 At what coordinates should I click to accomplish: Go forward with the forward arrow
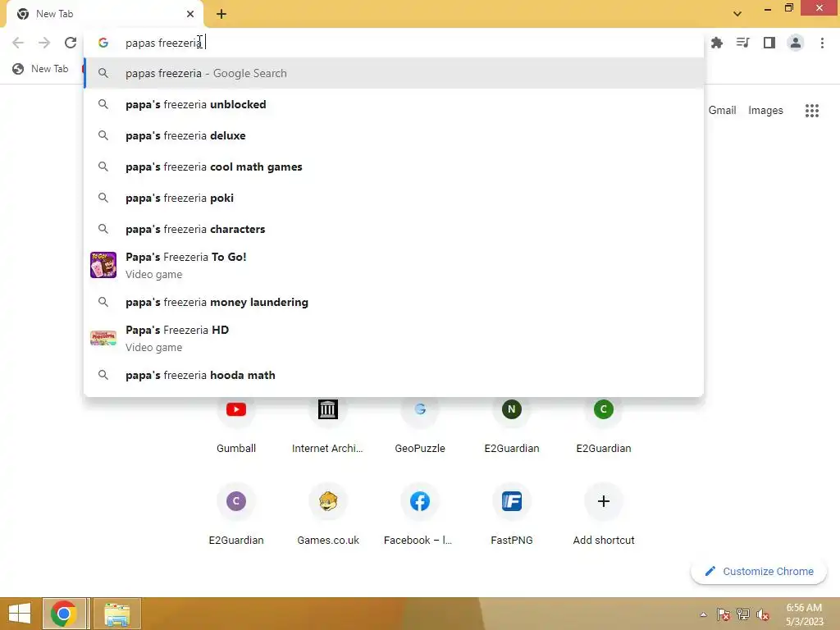tap(44, 43)
